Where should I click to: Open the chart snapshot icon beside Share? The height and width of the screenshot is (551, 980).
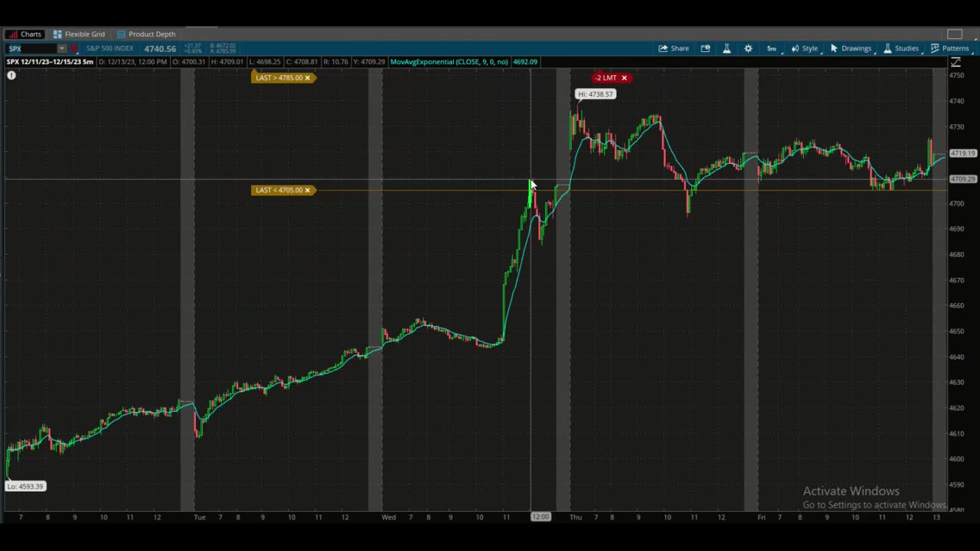705,48
